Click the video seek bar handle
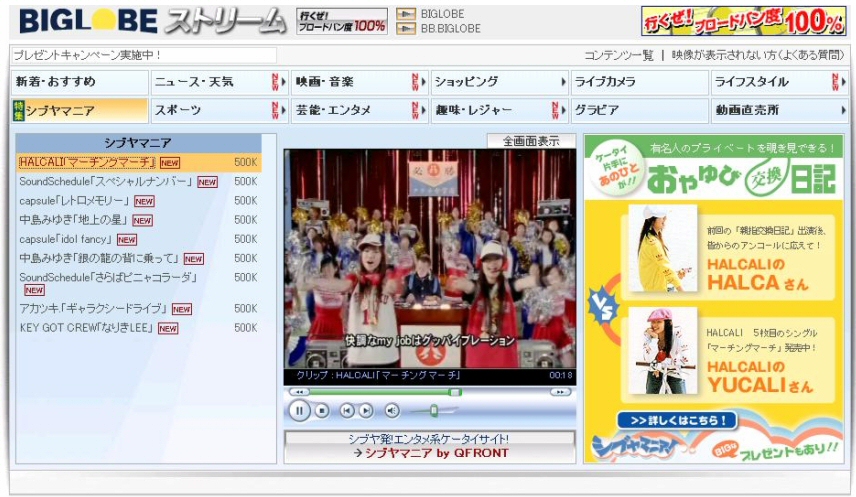The height and width of the screenshot is (497, 856). (455, 392)
